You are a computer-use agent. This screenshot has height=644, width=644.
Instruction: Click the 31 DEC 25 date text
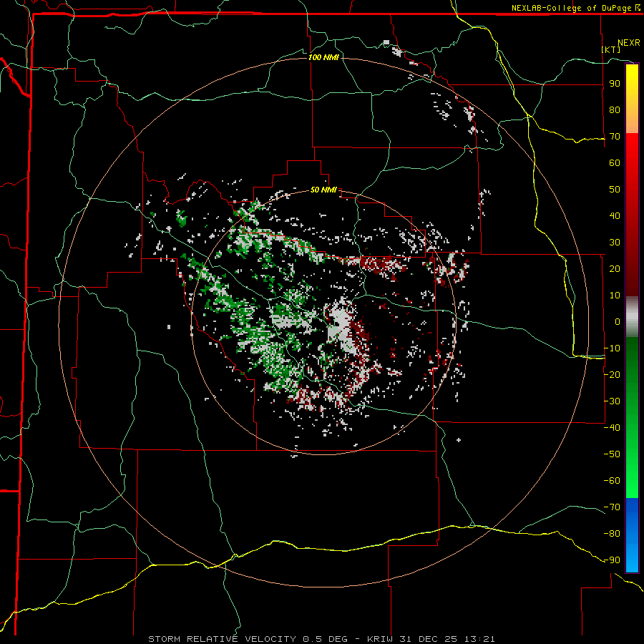[429, 639]
